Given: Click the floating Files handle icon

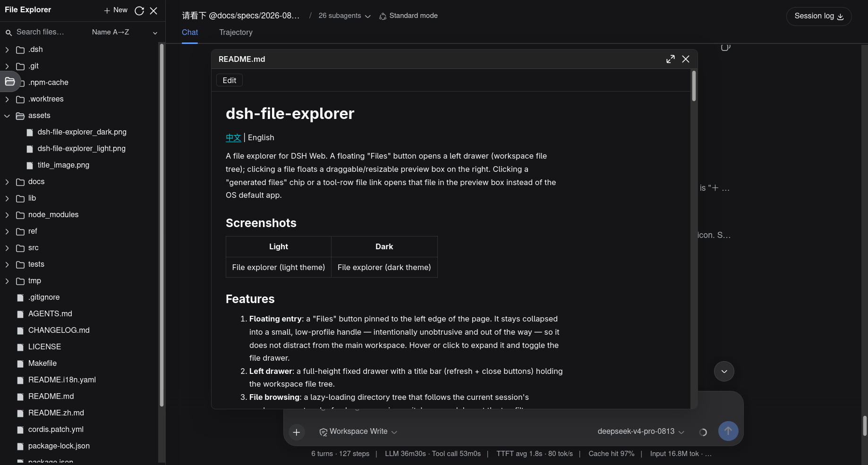Looking at the screenshot, I should (x=10, y=81).
